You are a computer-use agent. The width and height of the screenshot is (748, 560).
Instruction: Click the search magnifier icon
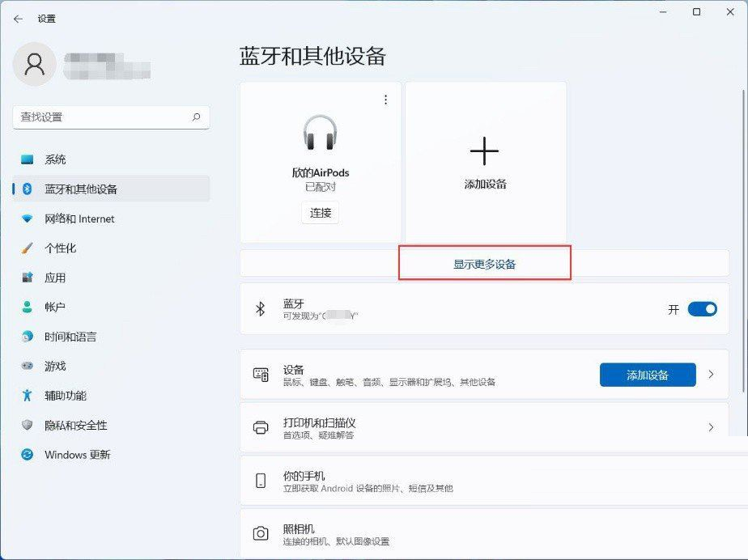click(196, 117)
